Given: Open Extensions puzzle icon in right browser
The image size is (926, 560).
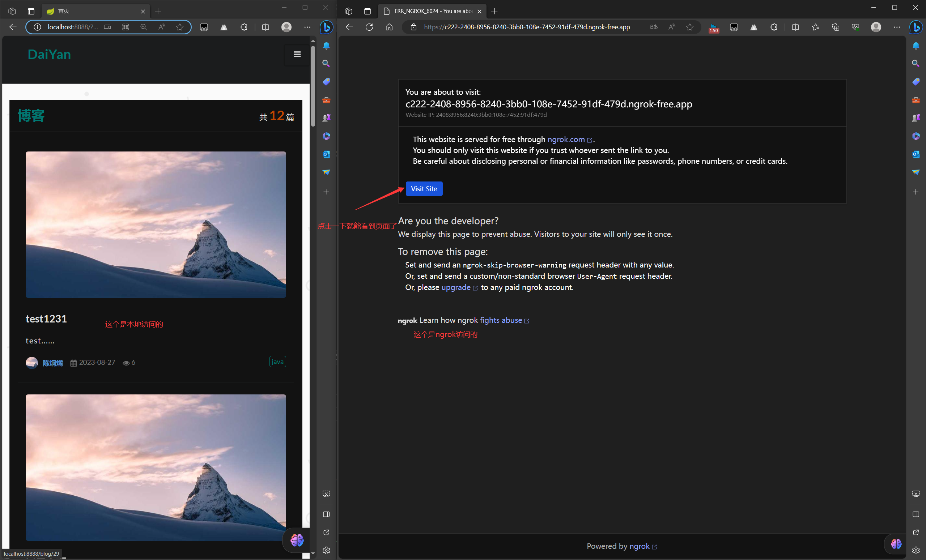Looking at the screenshot, I should 773,27.
